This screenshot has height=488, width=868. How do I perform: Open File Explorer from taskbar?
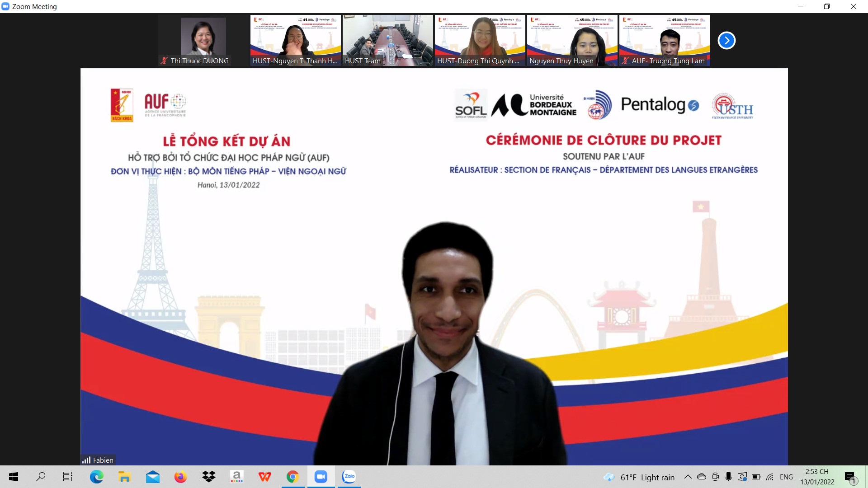[124, 477]
